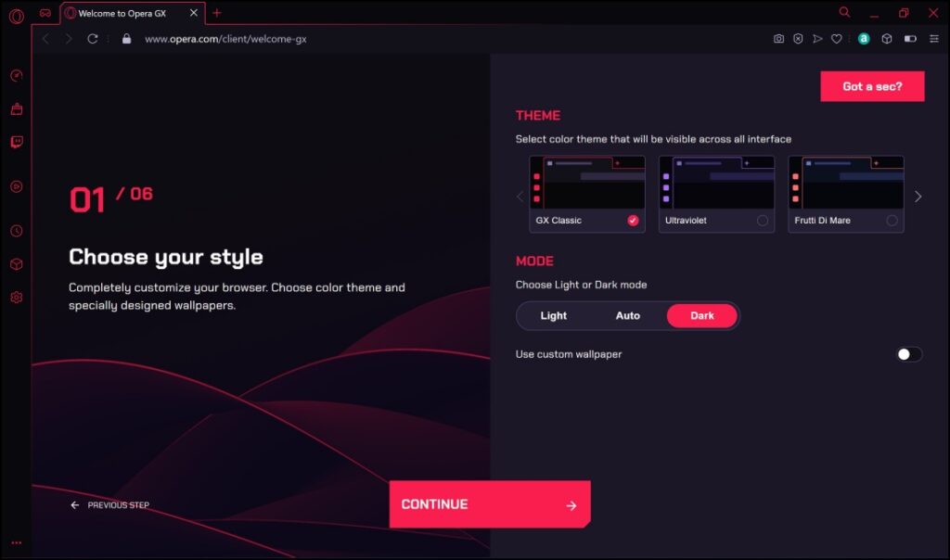Open Settings gear icon in sidebar
The image size is (950, 560).
17,298
